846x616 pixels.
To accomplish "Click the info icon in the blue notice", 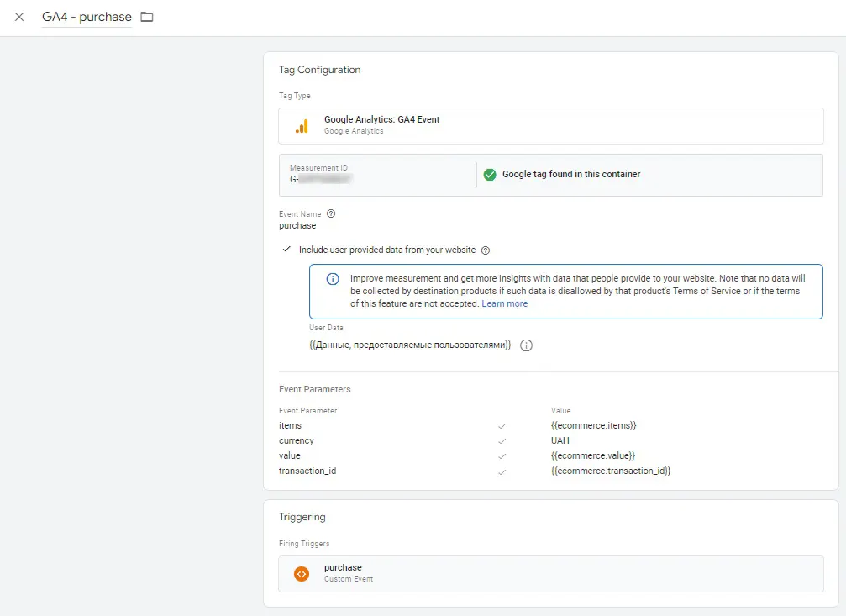I will (333, 279).
